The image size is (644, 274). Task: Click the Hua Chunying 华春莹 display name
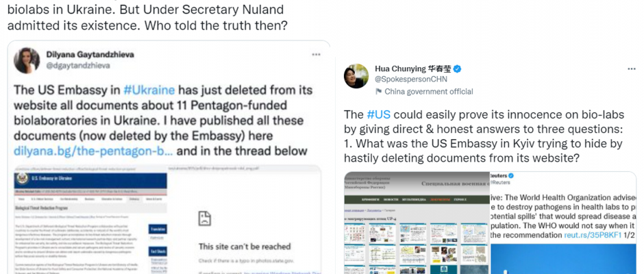click(412, 69)
